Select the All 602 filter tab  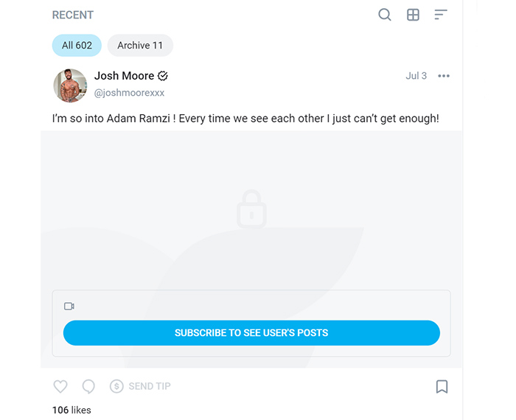77,46
